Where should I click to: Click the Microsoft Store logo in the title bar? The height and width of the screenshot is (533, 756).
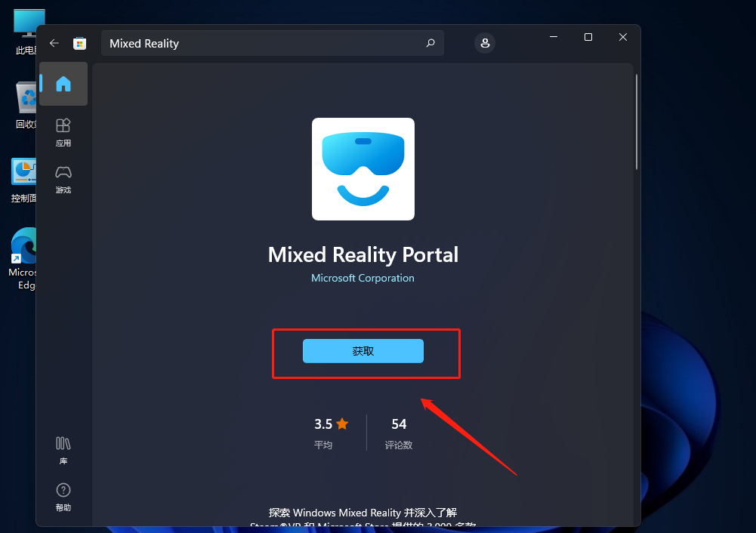[79, 44]
